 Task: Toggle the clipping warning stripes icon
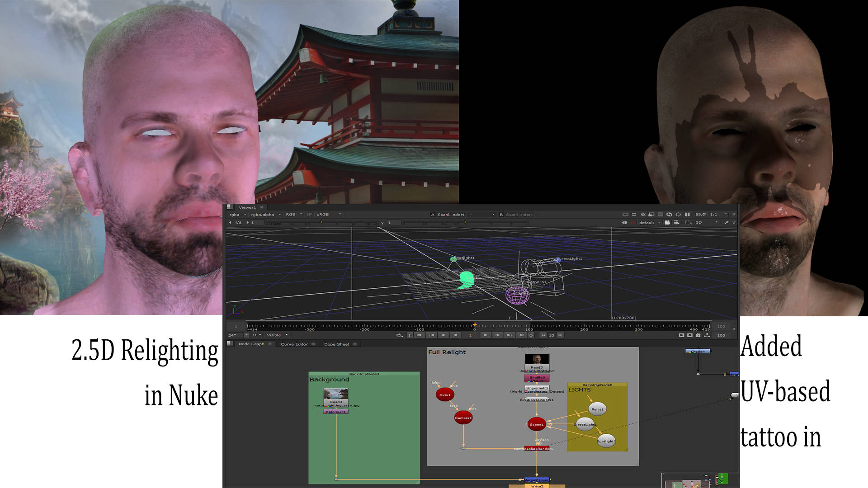point(643,214)
